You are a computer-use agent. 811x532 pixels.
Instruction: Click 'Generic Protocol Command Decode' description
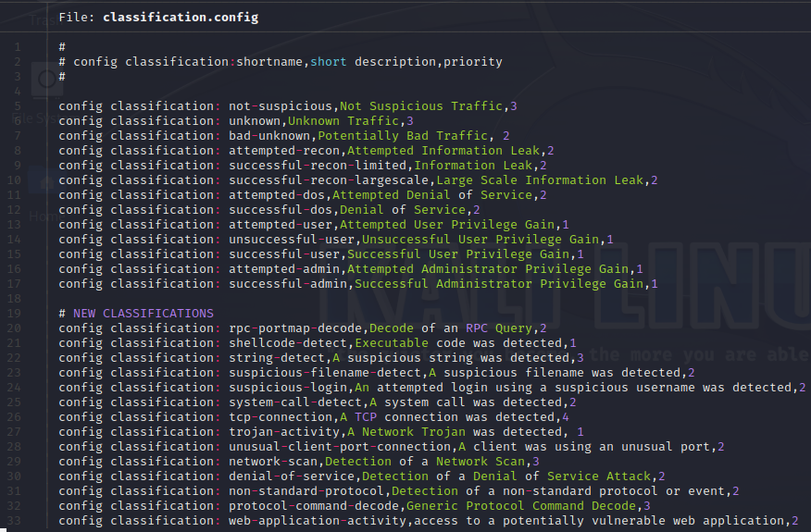click(521, 506)
